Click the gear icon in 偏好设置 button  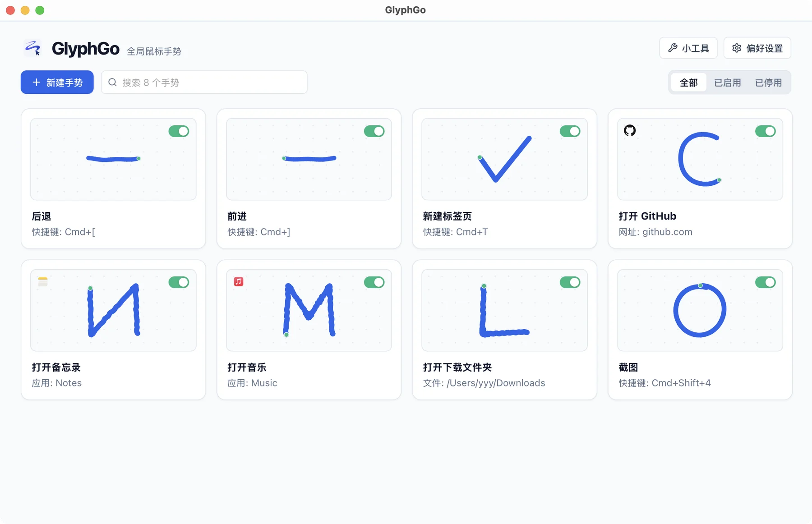coord(737,48)
